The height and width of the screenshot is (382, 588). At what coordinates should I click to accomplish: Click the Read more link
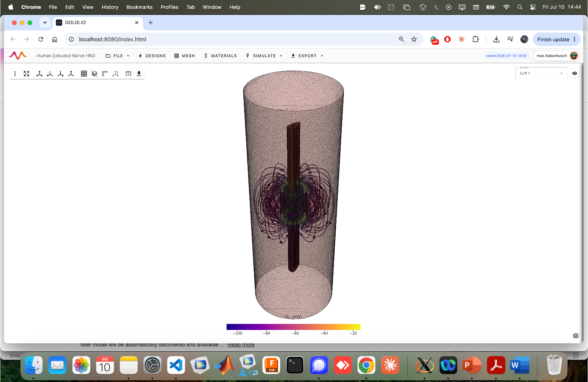[241, 345]
